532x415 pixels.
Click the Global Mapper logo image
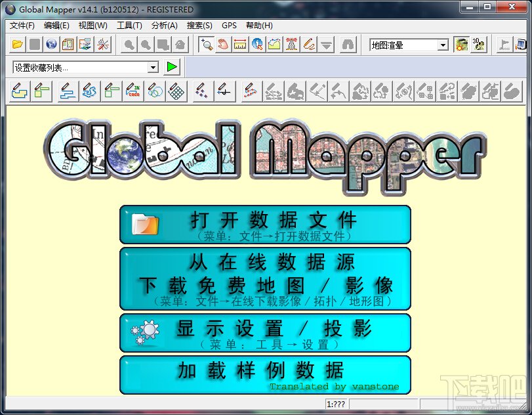(x=265, y=156)
